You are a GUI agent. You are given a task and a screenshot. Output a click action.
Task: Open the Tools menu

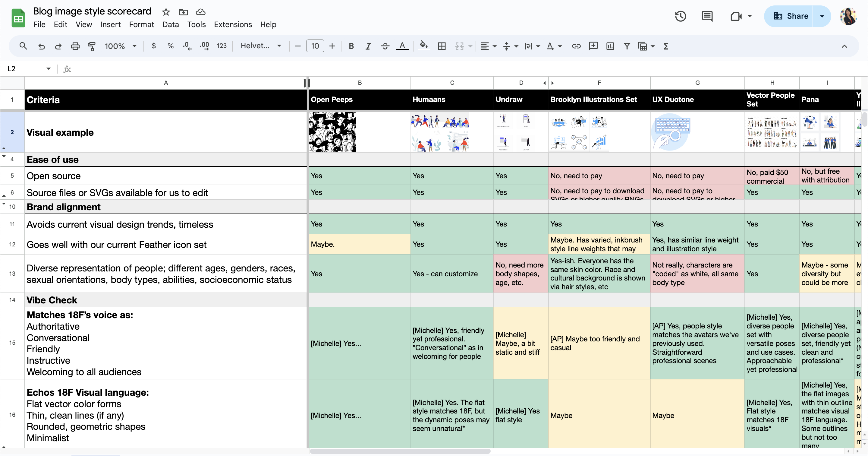tap(197, 24)
